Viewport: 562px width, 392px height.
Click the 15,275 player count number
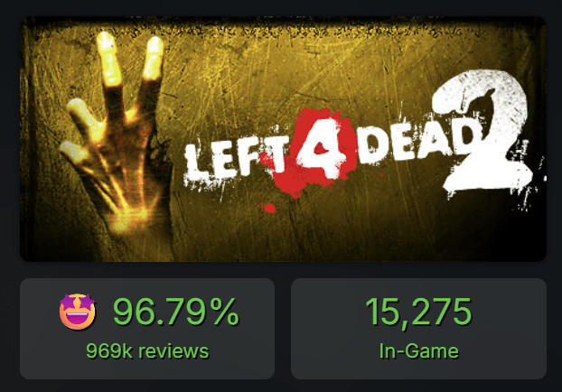click(x=418, y=313)
